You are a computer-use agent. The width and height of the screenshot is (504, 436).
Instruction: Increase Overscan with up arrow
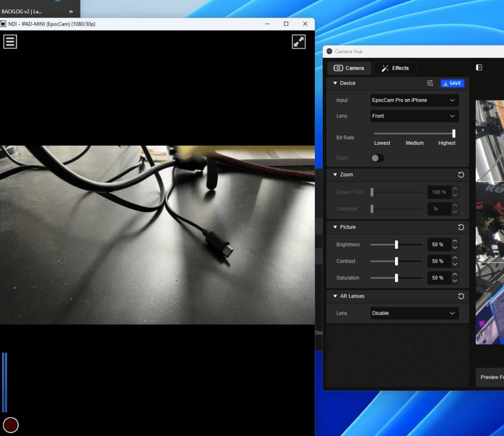[x=455, y=206]
